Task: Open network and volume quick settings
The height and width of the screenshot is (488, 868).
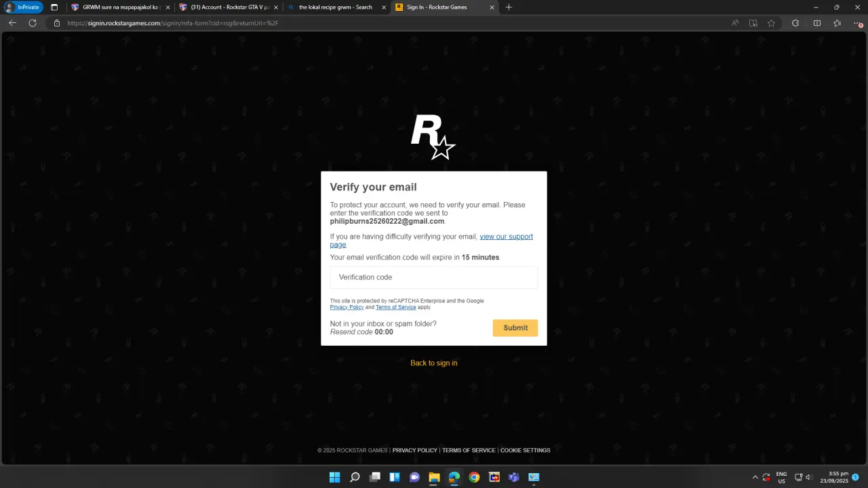Action: pos(804,477)
